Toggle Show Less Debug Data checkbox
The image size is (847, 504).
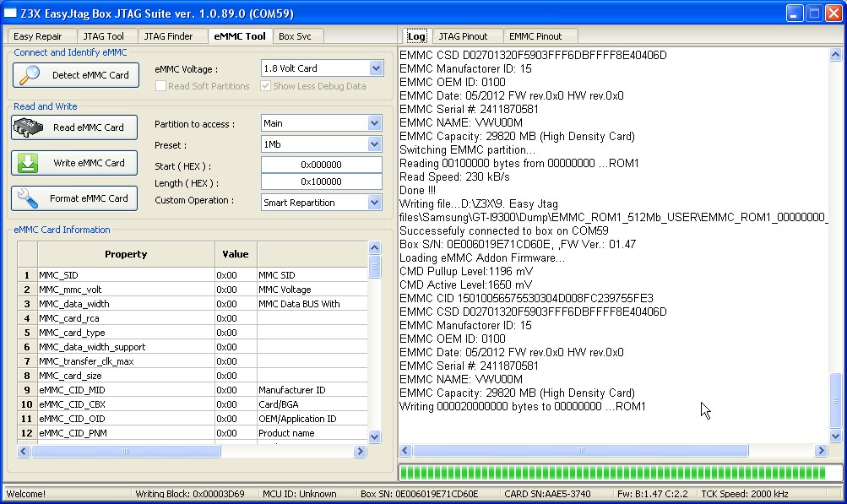pyautogui.click(x=265, y=86)
